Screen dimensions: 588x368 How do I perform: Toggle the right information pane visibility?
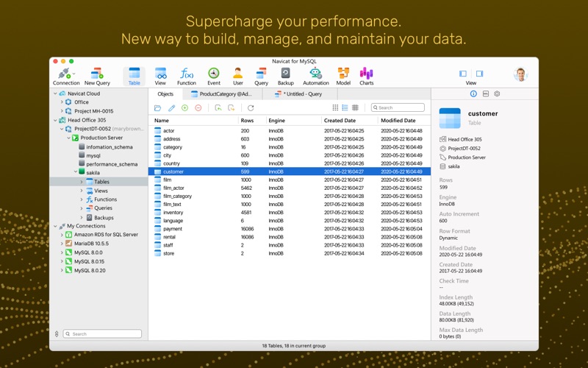tap(480, 74)
